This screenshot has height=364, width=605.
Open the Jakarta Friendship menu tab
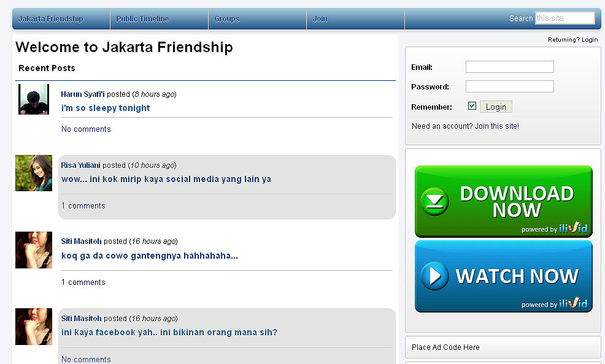(50, 19)
